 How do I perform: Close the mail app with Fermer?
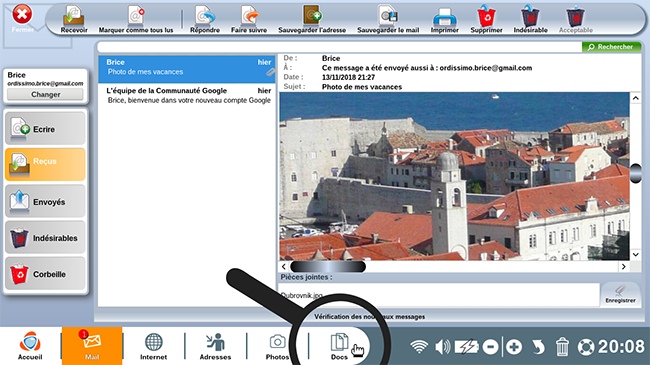pyautogui.click(x=22, y=19)
